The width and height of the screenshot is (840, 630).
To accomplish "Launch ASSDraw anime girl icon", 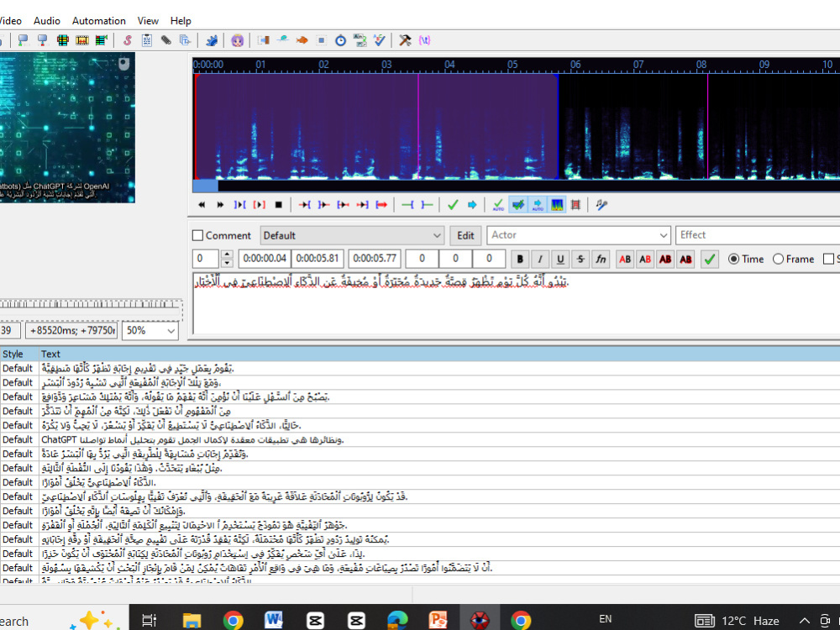I will tap(238, 40).
